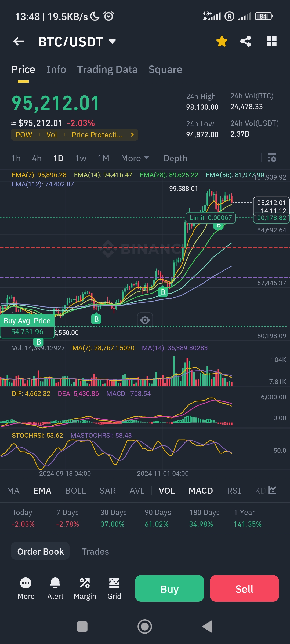Tap the 99,588.01 high price label

coord(183,189)
